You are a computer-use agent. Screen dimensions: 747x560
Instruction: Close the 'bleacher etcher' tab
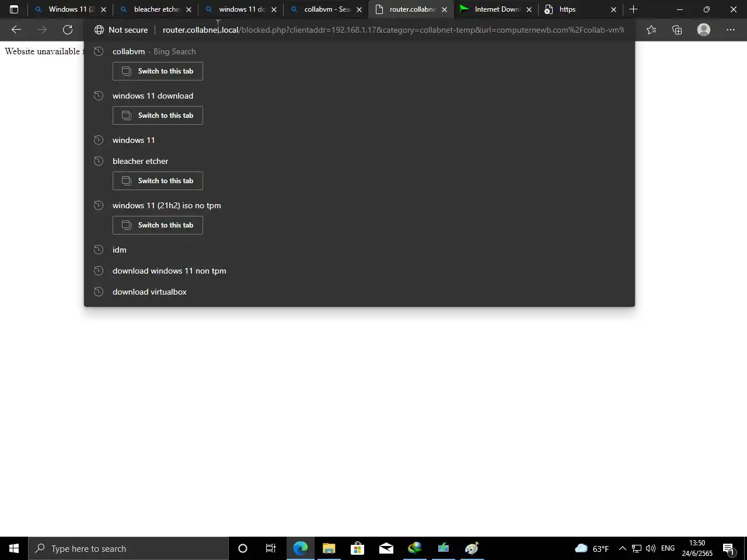(189, 9)
